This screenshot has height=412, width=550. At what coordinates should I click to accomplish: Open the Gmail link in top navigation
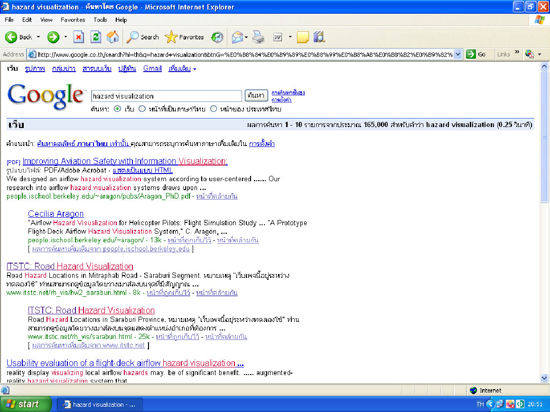(152, 69)
